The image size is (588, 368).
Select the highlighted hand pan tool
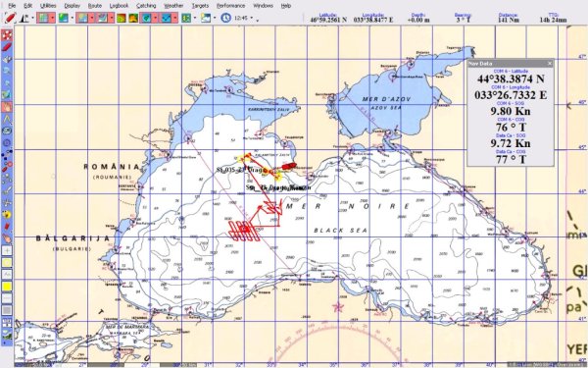click(x=7, y=107)
